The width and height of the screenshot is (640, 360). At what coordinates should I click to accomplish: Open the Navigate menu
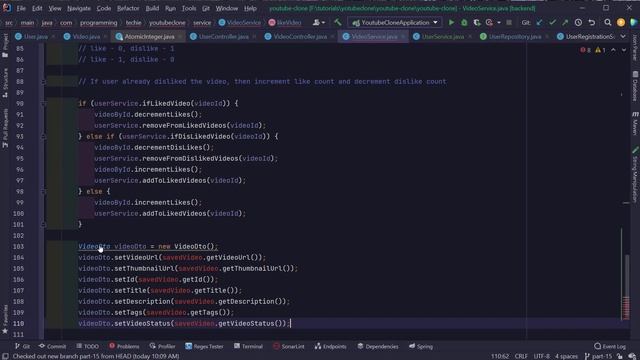point(79,8)
